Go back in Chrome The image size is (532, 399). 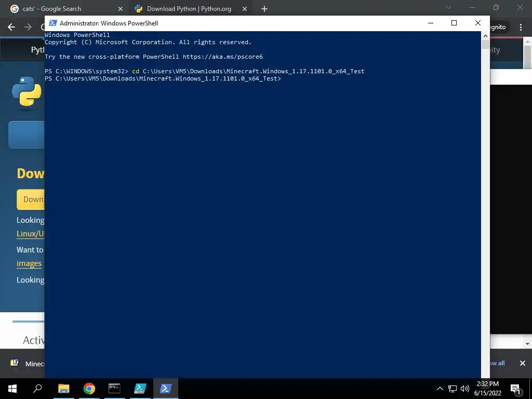11,27
